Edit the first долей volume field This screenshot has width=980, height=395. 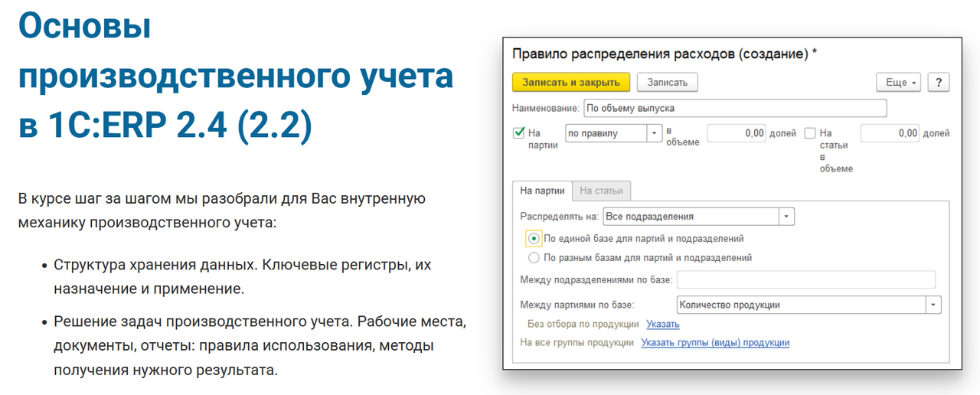pos(737,133)
